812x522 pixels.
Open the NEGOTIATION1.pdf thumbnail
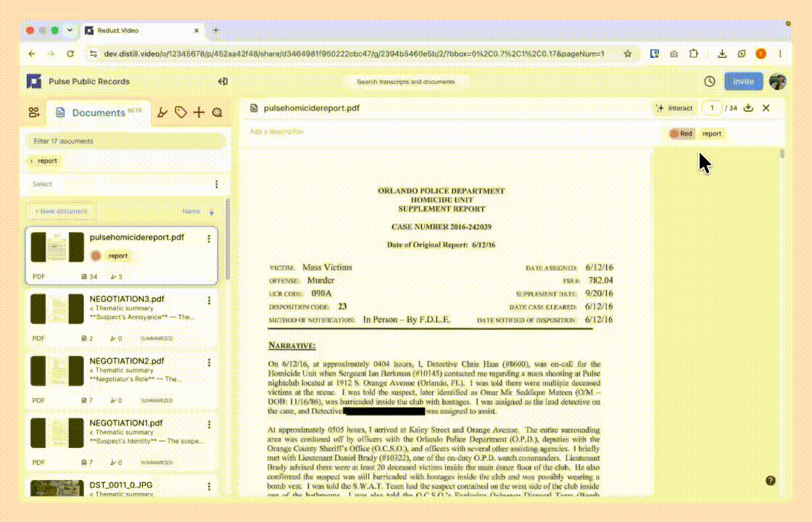(x=57, y=433)
